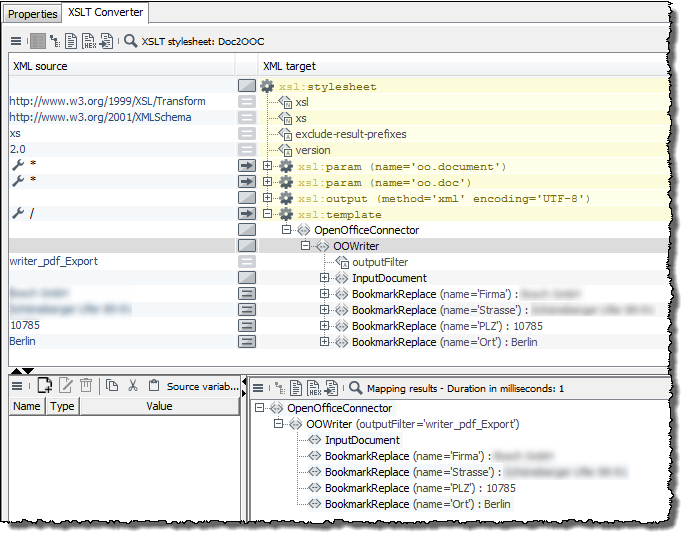This screenshot has height=541, width=689.
Task: Expand the InputDocument node in XML target
Action: 325,278
